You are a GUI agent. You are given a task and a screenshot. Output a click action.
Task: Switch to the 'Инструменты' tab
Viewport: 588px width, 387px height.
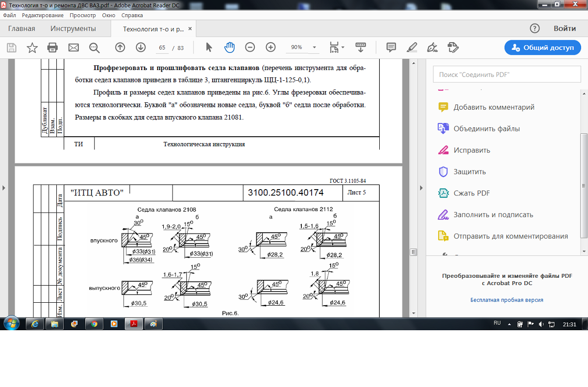pos(73,28)
